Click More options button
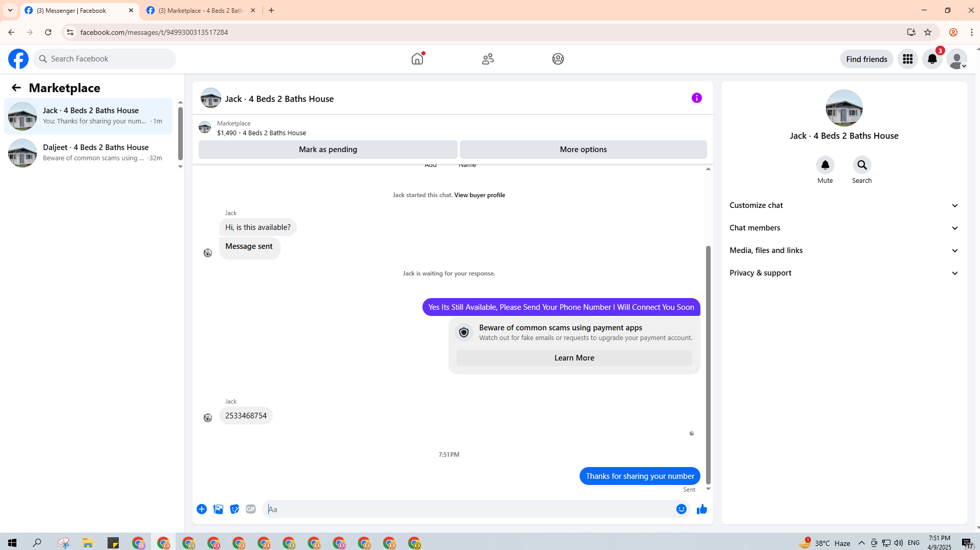This screenshot has width=980, height=550. pyautogui.click(x=583, y=150)
